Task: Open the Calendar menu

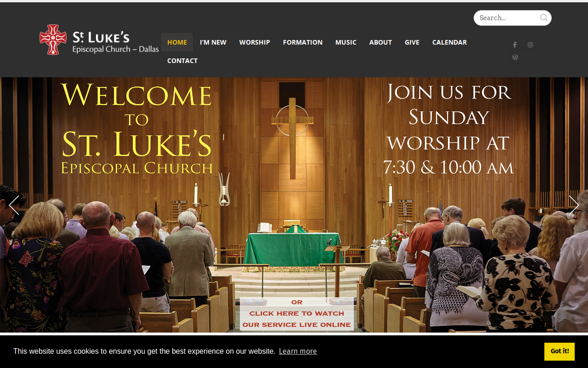Action: coord(449,42)
